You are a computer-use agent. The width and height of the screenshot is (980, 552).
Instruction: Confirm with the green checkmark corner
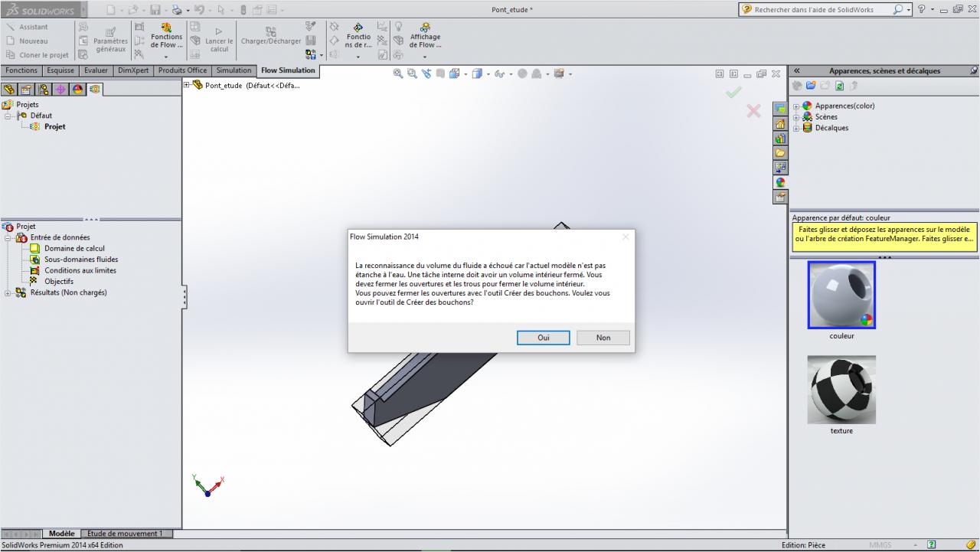[733, 93]
